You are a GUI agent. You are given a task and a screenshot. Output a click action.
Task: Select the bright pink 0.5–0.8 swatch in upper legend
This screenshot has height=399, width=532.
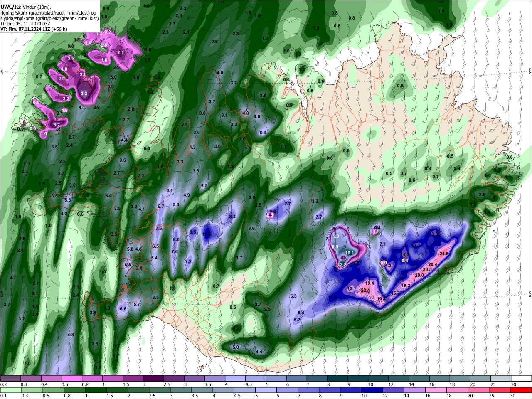[72, 379]
